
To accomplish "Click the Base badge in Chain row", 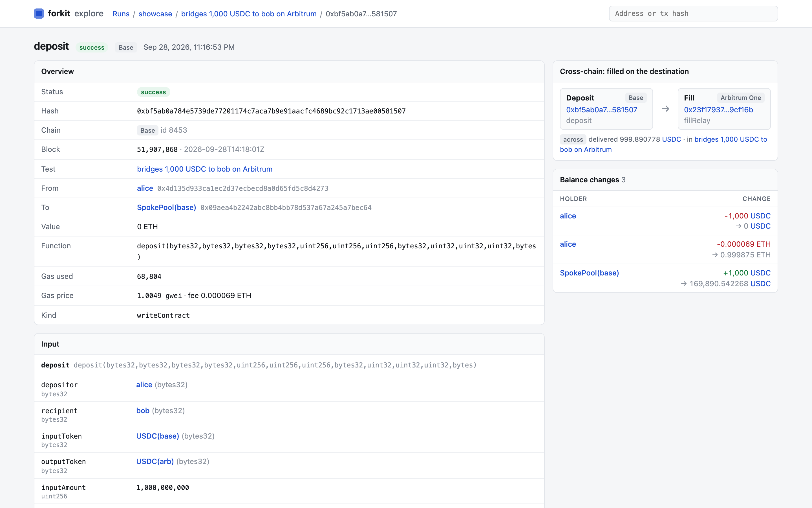I will pos(148,130).
